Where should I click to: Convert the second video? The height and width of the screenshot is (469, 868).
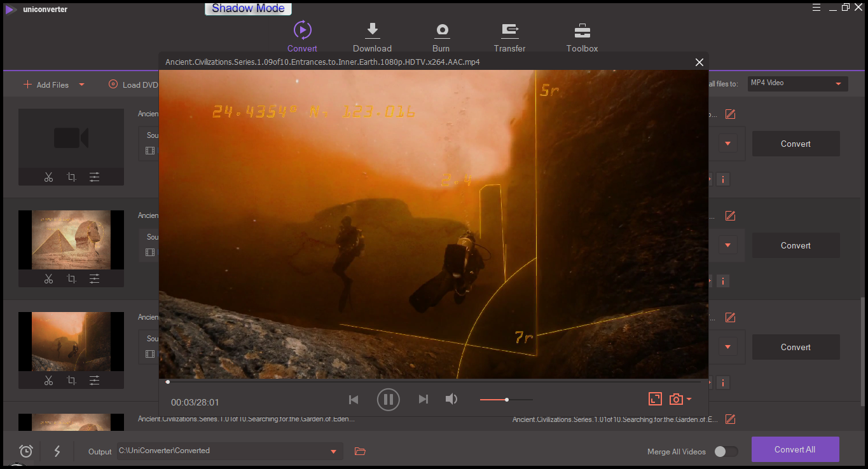[796, 245]
